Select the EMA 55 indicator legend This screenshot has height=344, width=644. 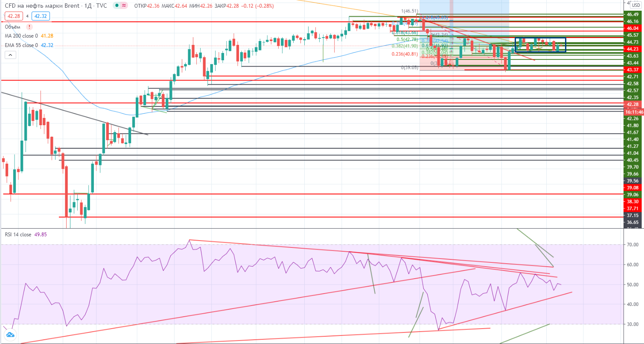(x=21, y=45)
